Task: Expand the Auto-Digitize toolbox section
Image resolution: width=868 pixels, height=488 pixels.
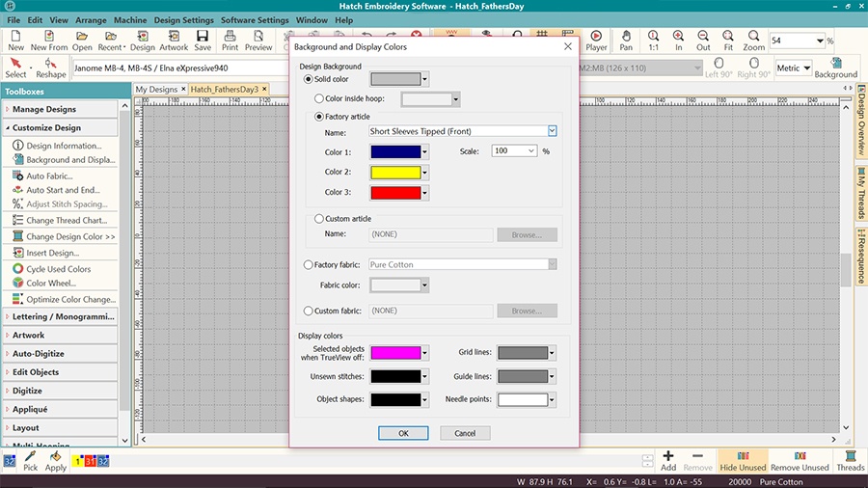Action: [x=39, y=354]
